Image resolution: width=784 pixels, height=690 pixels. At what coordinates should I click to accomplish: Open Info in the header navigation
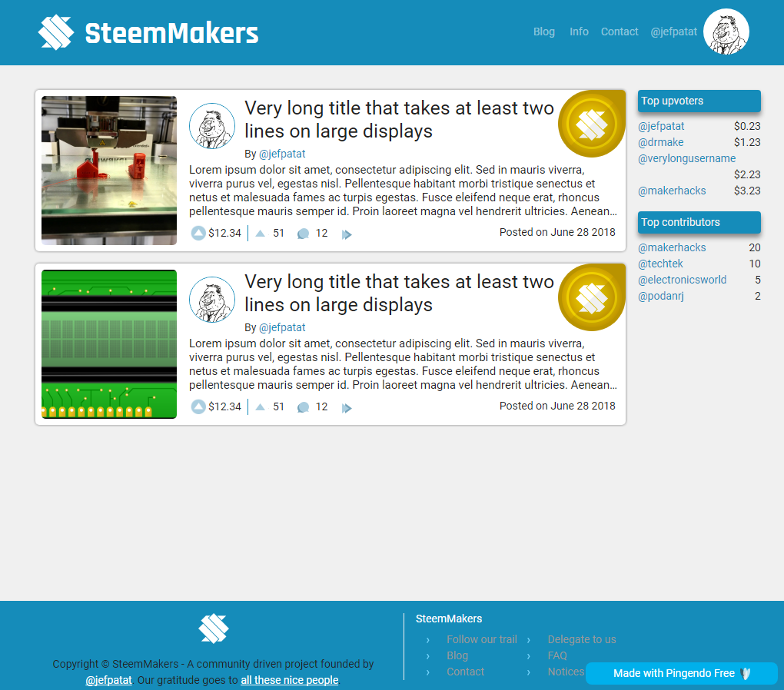(579, 32)
